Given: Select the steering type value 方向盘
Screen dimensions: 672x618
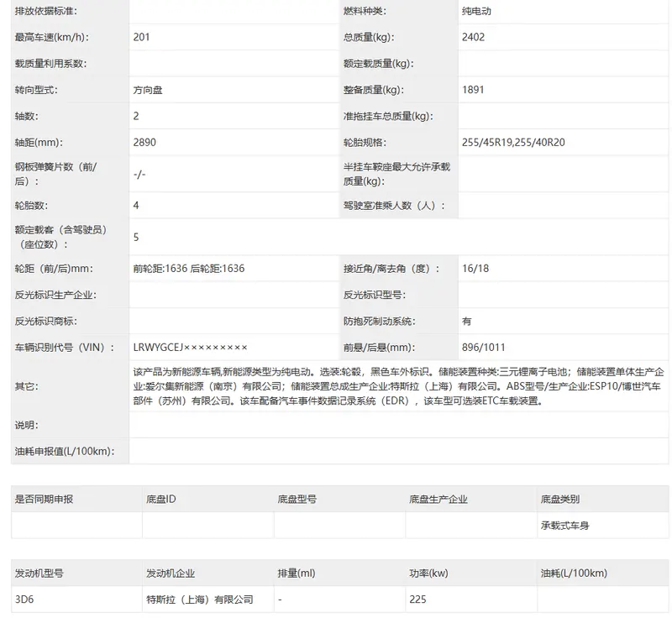Looking at the screenshot, I should click(148, 90).
